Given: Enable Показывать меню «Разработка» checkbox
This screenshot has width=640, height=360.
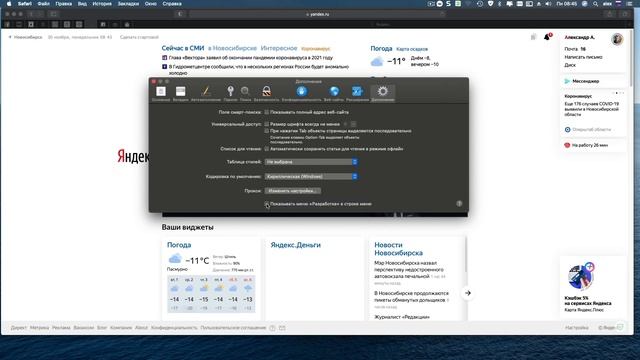Looking at the screenshot, I should click(x=267, y=203).
